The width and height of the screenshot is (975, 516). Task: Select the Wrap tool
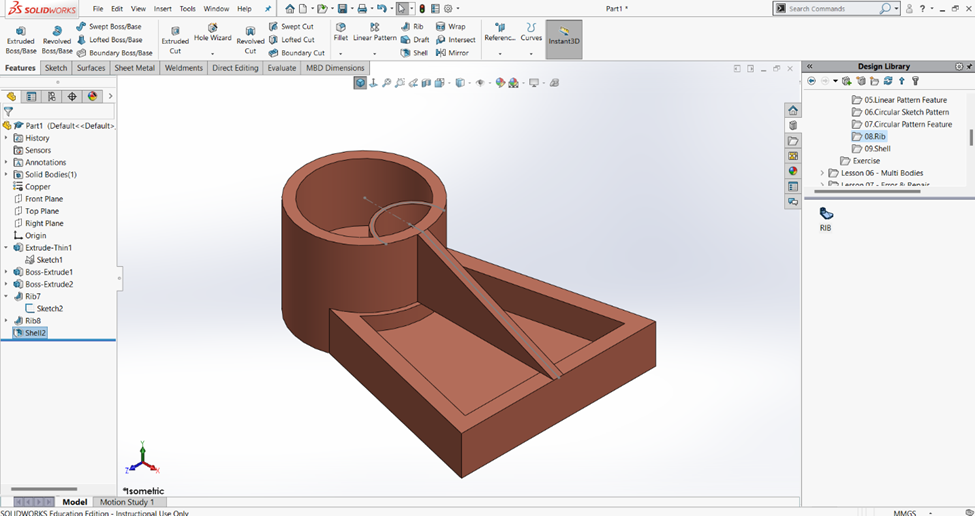click(x=451, y=26)
